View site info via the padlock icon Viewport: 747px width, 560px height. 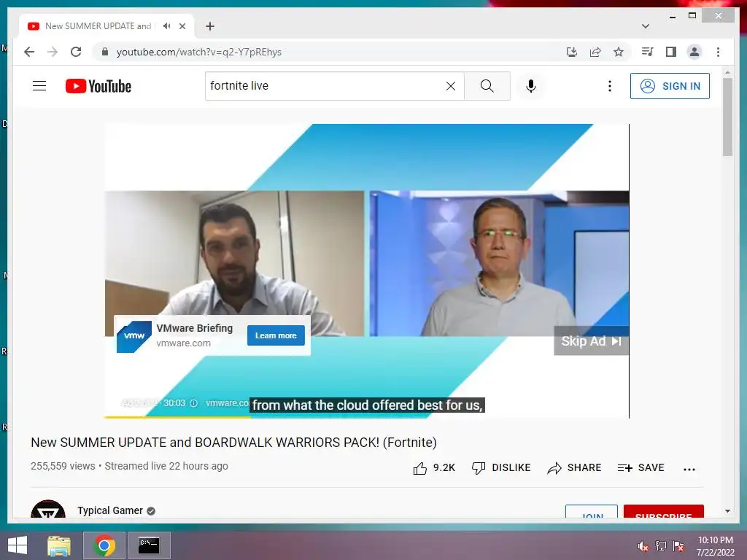105,52
